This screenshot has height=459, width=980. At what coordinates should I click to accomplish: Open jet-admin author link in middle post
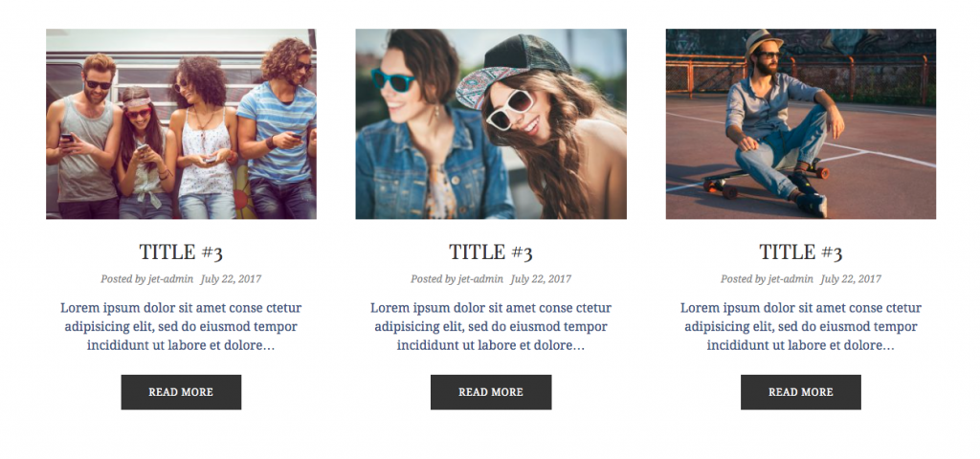point(480,279)
